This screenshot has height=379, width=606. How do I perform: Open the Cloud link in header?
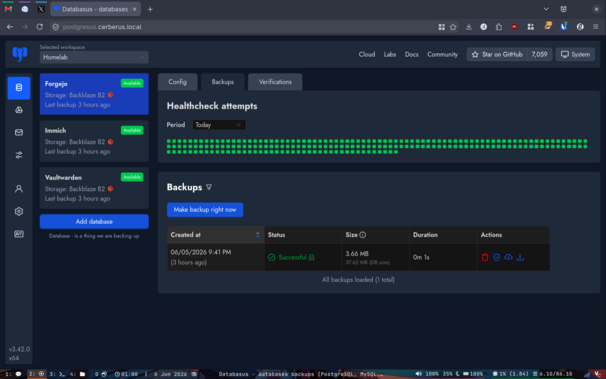pyautogui.click(x=367, y=54)
